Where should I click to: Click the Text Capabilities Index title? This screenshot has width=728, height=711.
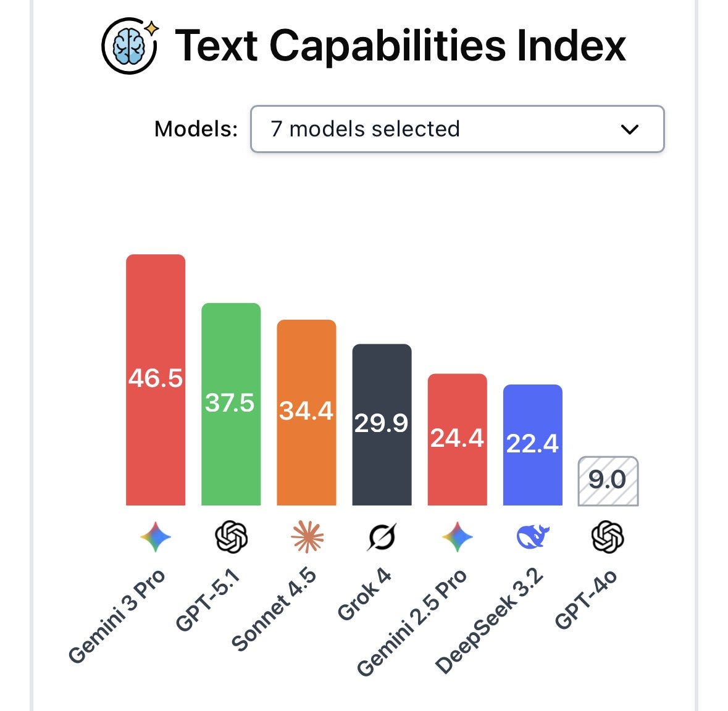pos(400,46)
